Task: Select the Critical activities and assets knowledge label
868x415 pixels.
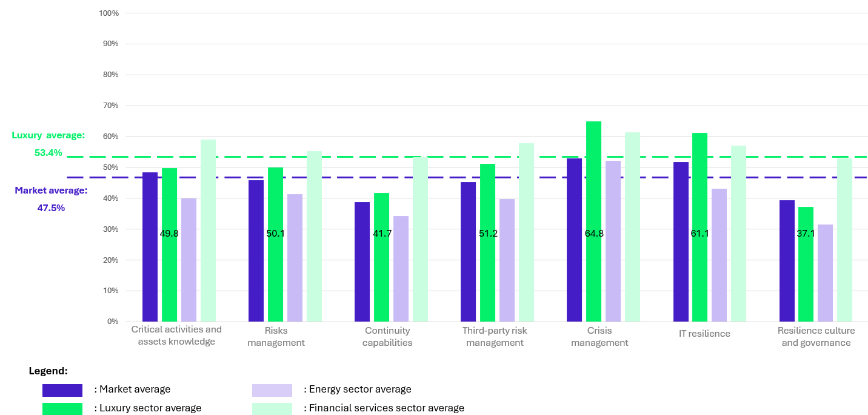Action: tap(176, 336)
